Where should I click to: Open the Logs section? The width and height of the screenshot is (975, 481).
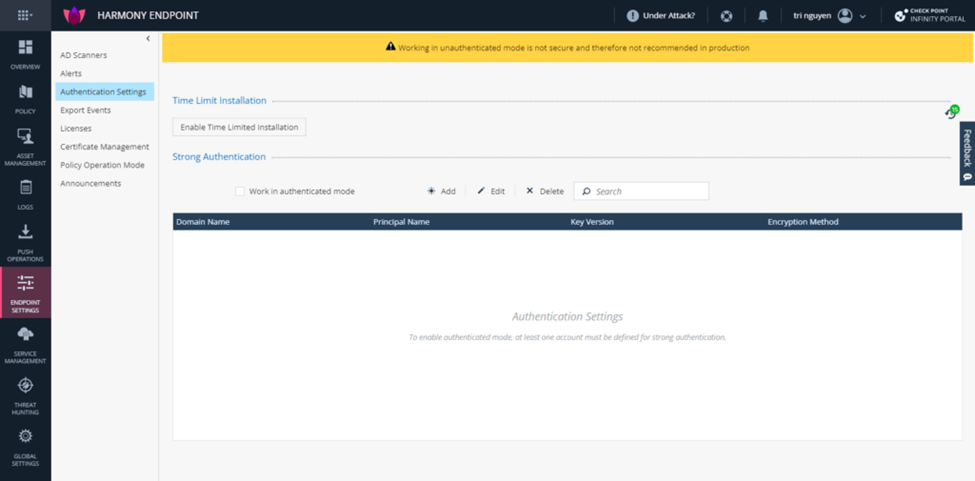25,194
